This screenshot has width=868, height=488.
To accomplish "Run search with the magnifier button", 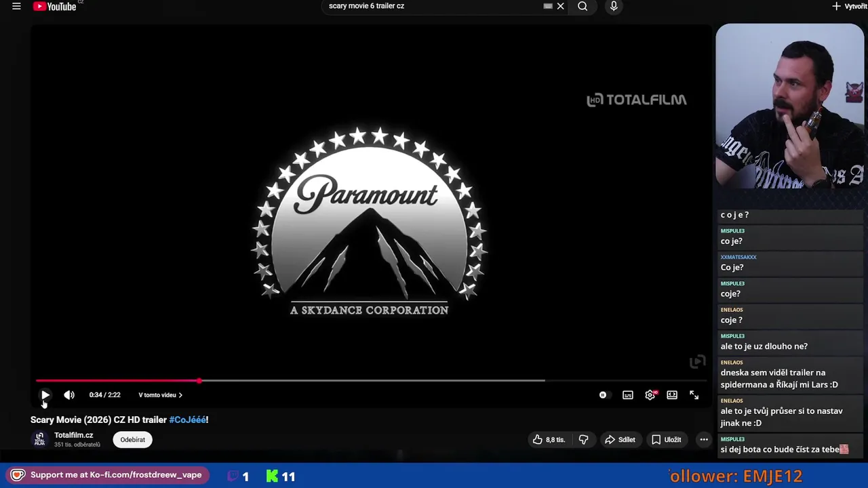I will pyautogui.click(x=583, y=6).
